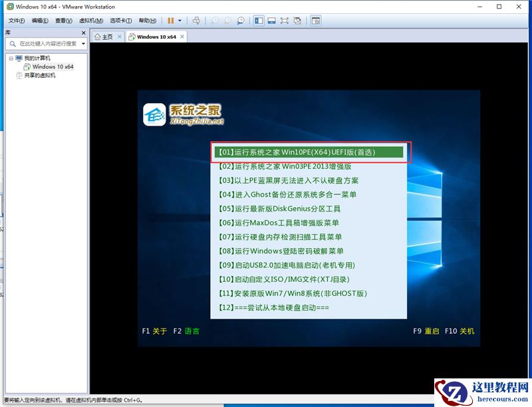Click the take snapshot toolbar icon
532x407 pixels.
click(x=215, y=21)
